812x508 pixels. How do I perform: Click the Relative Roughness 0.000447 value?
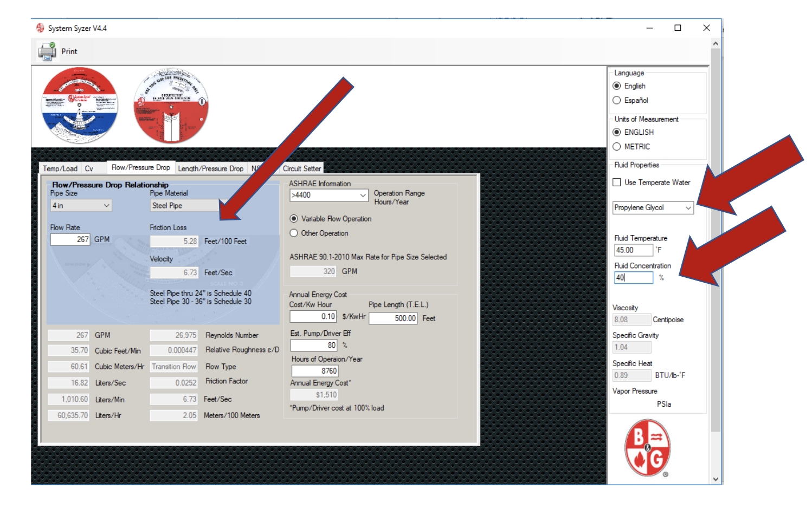tap(174, 350)
